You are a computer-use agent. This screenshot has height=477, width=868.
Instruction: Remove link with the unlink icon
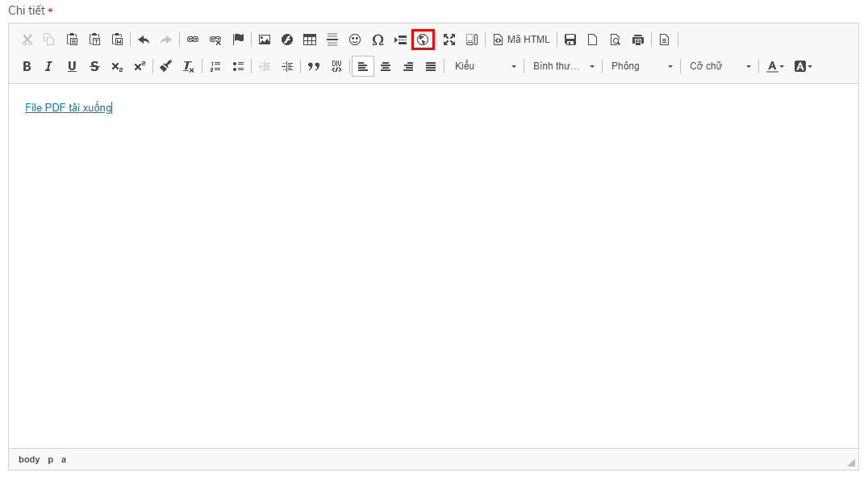215,40
